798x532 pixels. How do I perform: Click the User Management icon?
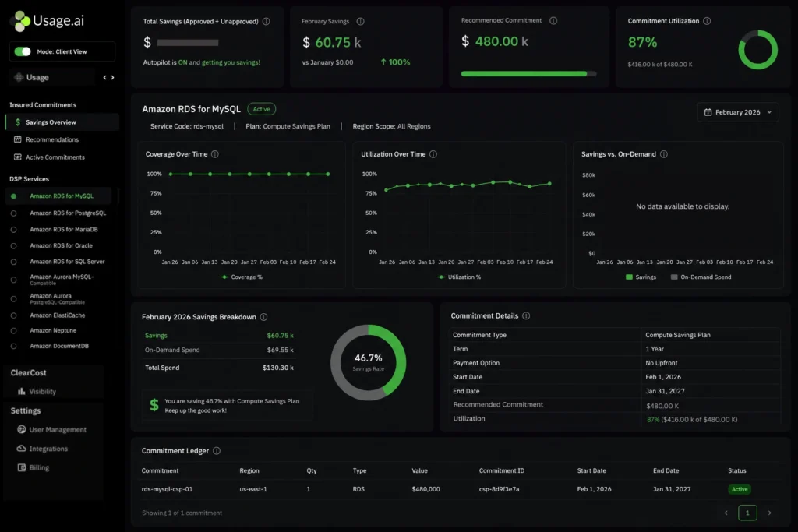tap(21, 429)
